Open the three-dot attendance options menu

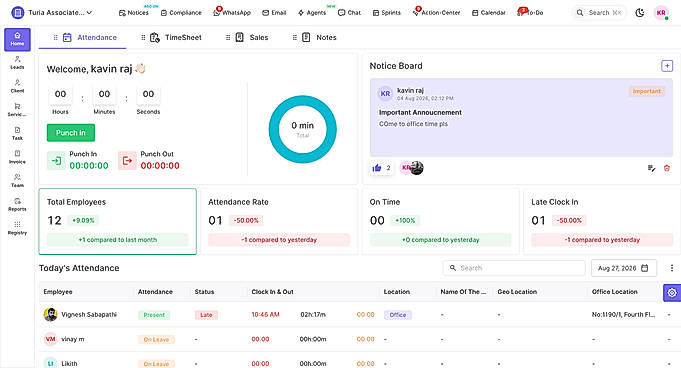(x=672, y=268)
